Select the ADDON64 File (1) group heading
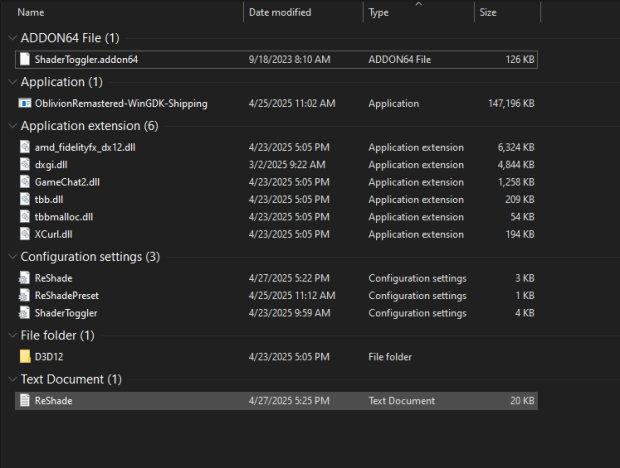The image size is (620, 468). pyautogui.click(x=70, y=38)
